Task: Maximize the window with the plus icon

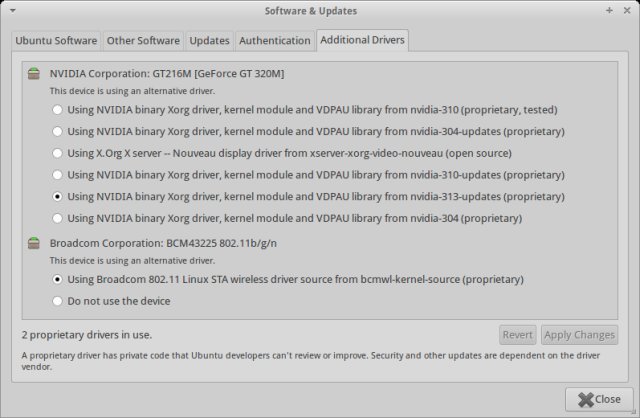Action: tap(609, 11)
